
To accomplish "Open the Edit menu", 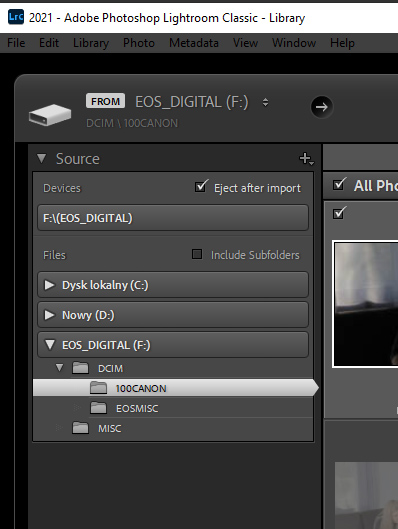I will point(49,43).
